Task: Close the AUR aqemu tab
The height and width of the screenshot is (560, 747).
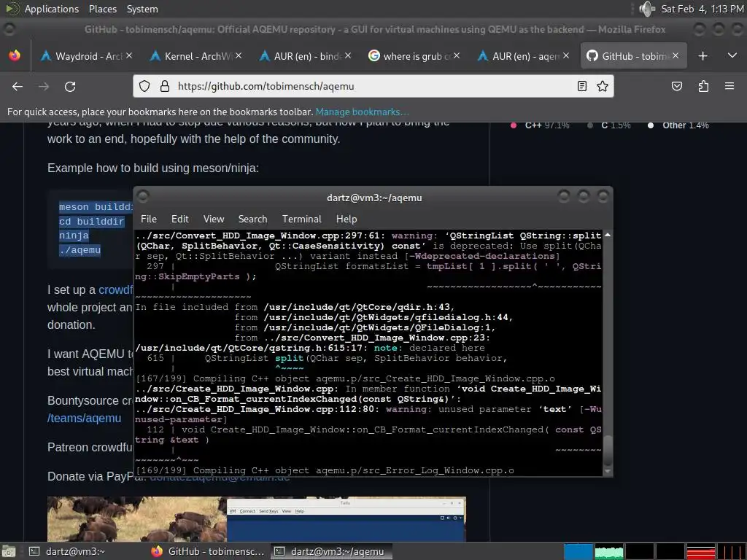Action: [x=566, y=55]
